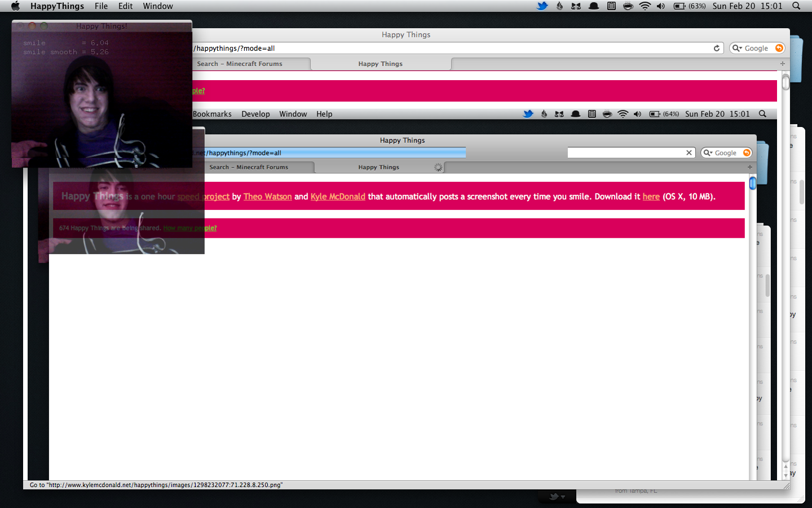
Task: Click the "here" download link
Action: tap(651, 196)
